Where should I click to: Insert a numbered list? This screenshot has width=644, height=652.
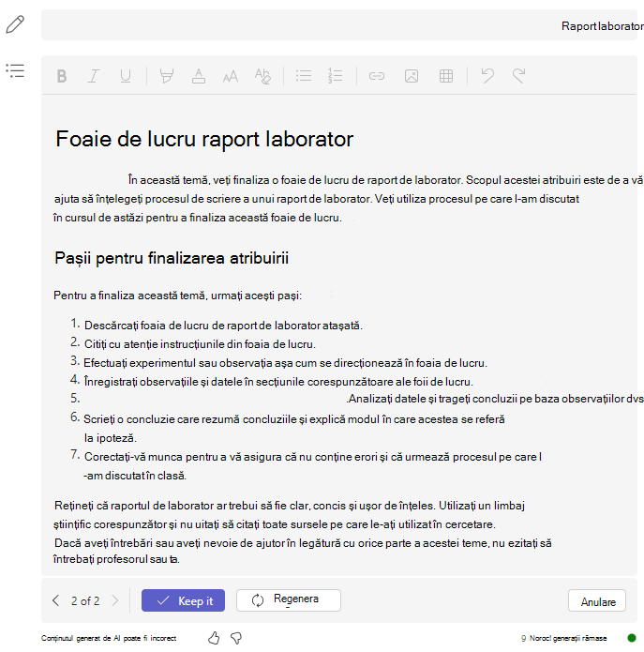336,76
